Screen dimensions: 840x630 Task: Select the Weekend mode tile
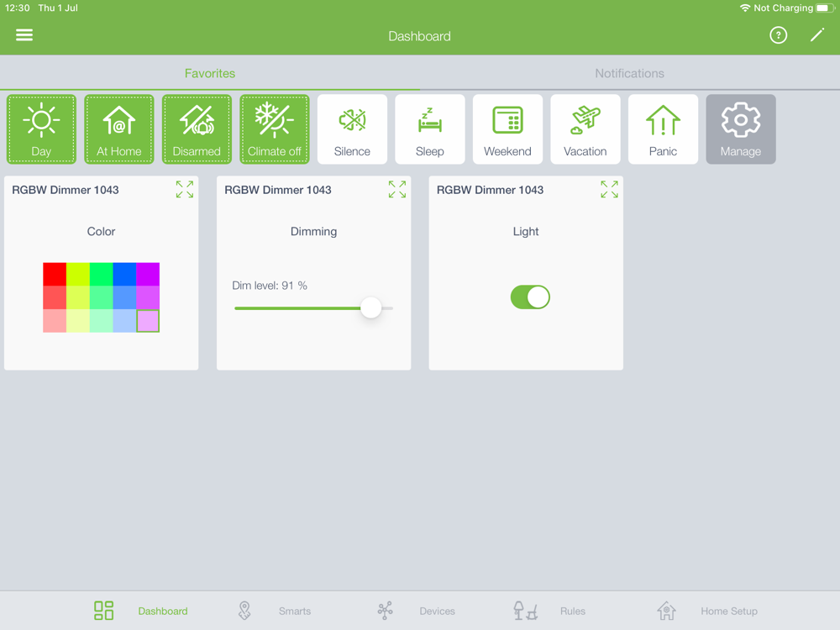point(507,129)
